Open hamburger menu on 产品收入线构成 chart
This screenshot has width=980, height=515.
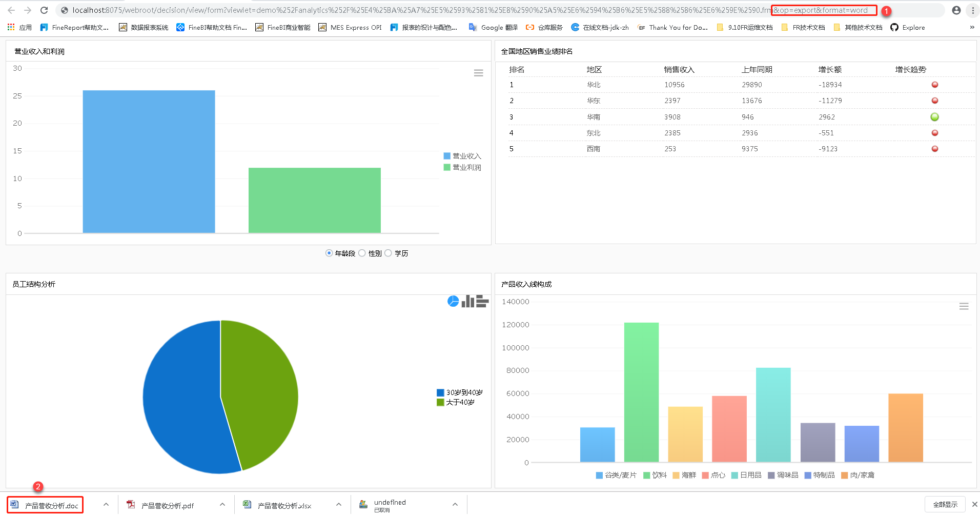(964, 306)
